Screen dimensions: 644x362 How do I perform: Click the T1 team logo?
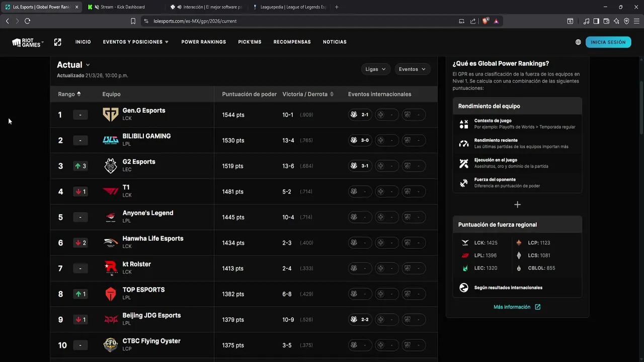pyautogui.click(x=110, y=192)
